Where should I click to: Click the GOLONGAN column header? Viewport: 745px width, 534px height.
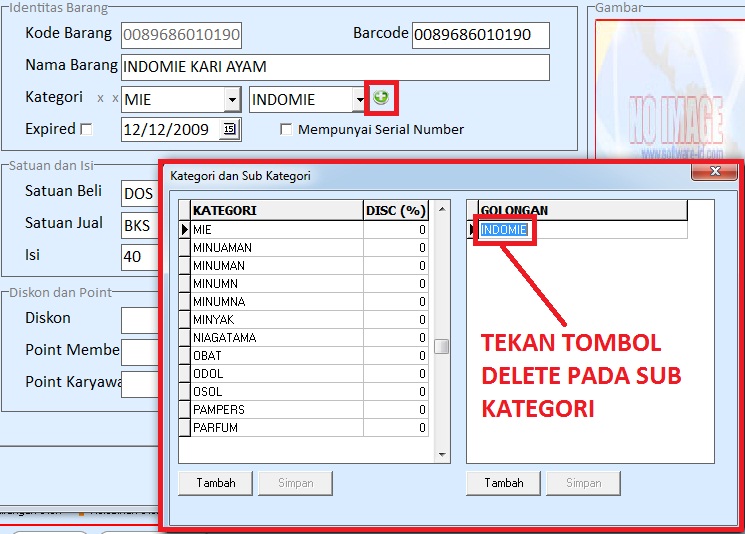[583, 210]
